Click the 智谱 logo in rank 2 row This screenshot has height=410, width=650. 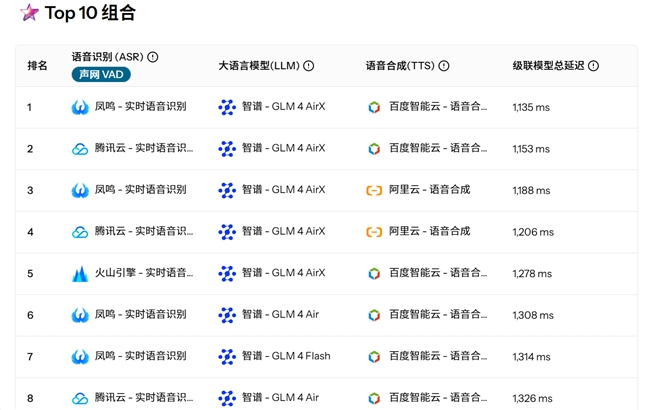(x=227, y=149)
